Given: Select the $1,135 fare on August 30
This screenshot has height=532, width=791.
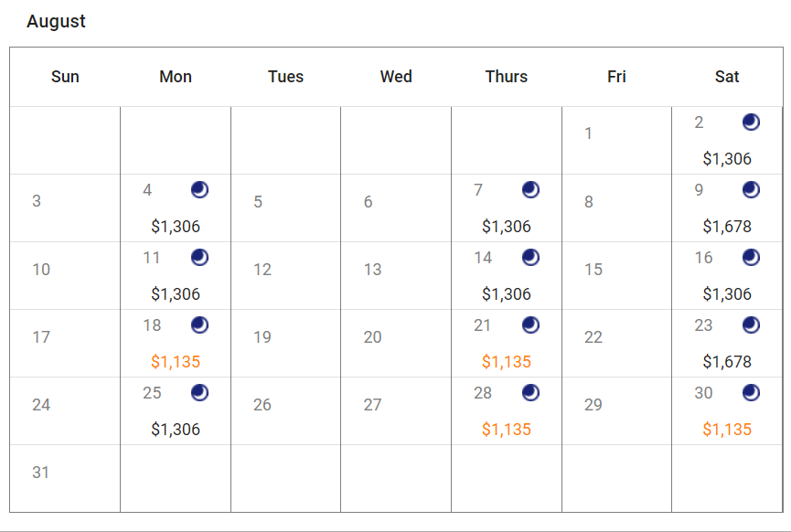Looking at the screenshot, I should tap(727, 429).
